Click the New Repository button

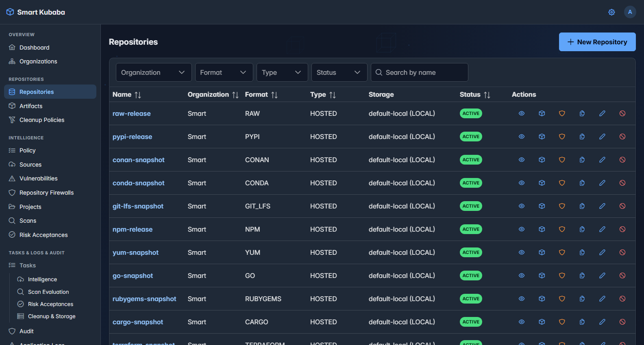(597, 42)
